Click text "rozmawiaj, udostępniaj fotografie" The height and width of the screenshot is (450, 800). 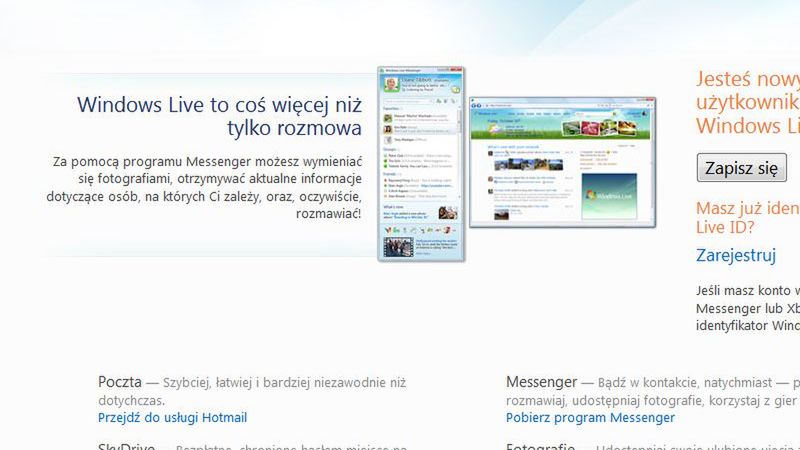pyautogui.click(x=606, y=401)
